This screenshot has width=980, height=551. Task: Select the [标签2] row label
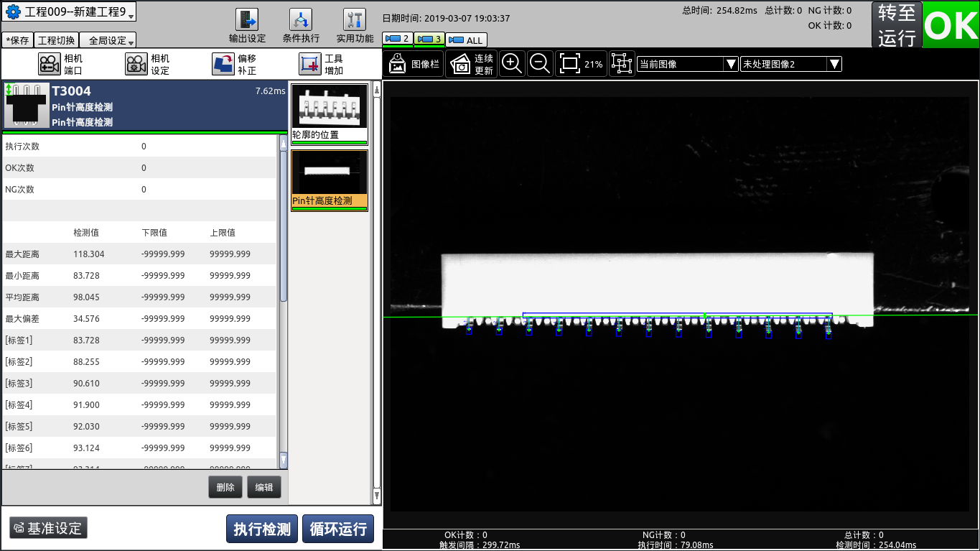pos(19,362)
